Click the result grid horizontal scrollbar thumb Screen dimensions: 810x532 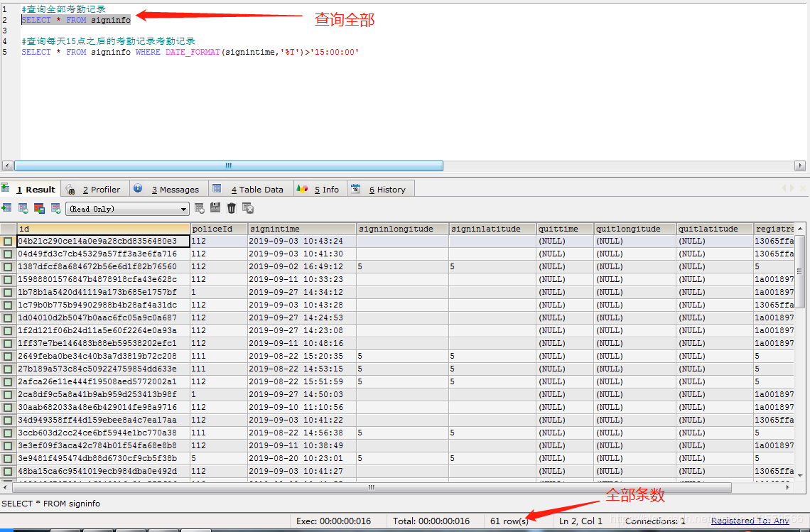pyautogui.click(x=372, y=487)
